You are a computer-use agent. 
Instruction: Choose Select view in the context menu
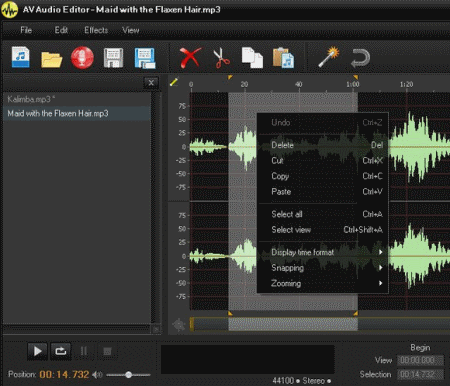tap(322, 230)
